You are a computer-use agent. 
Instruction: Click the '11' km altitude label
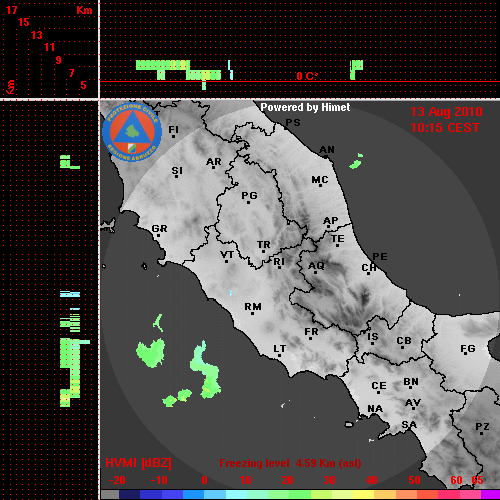[x=49, y=47]
